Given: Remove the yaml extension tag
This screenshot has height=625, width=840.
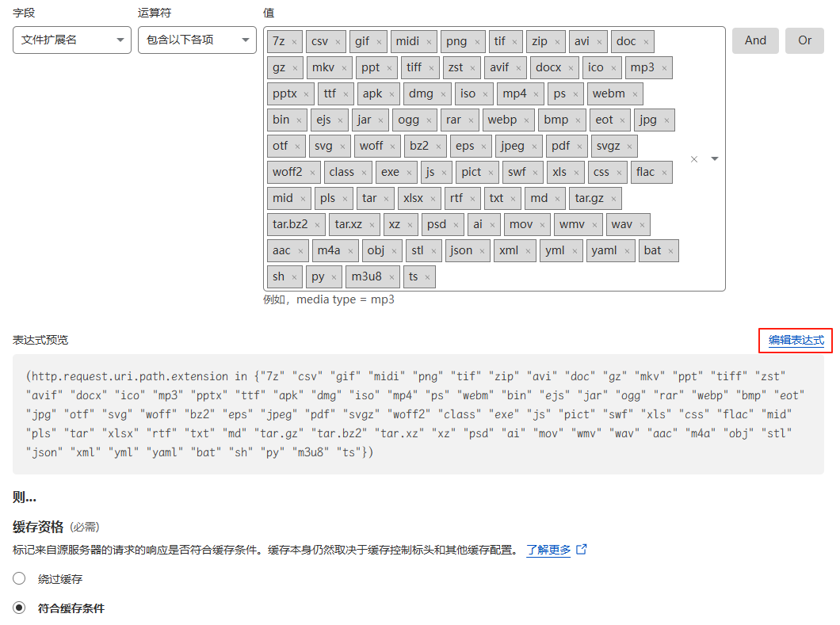Looking at the screenshot, I should coord(627,251).
